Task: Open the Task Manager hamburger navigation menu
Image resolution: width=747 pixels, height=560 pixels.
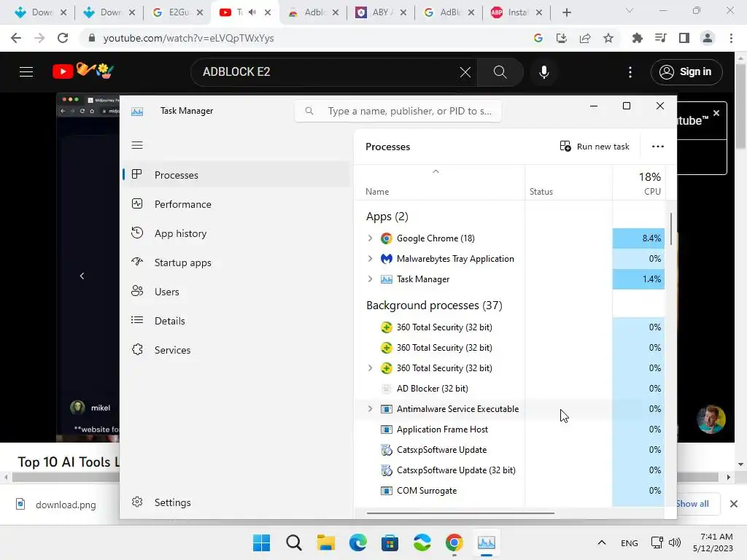Action: point(137,145)
